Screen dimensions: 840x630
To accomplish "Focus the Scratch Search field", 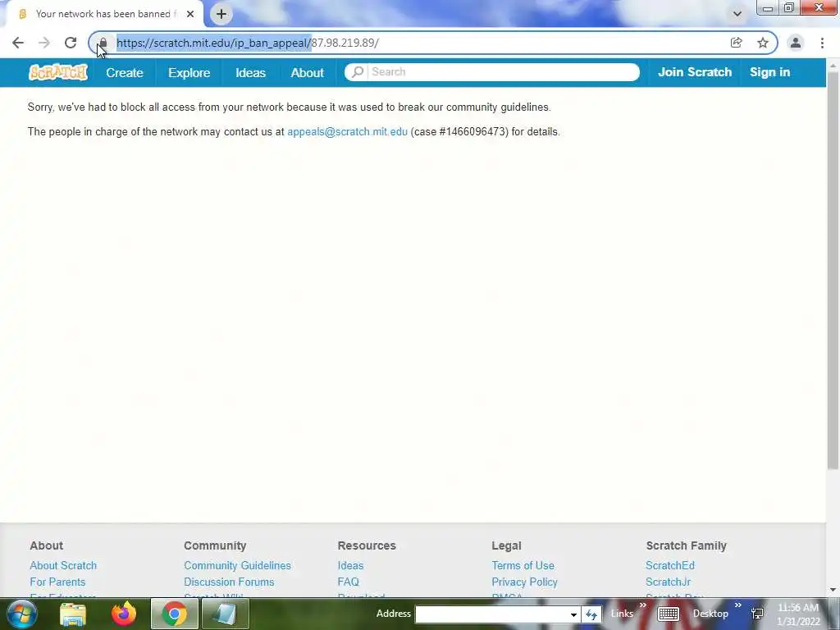I will point(492,72).
